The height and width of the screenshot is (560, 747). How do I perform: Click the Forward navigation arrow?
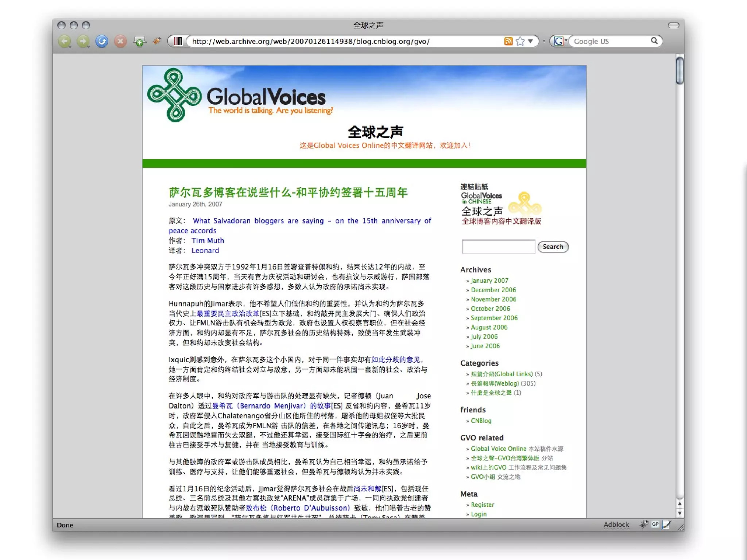click(83, 41)
